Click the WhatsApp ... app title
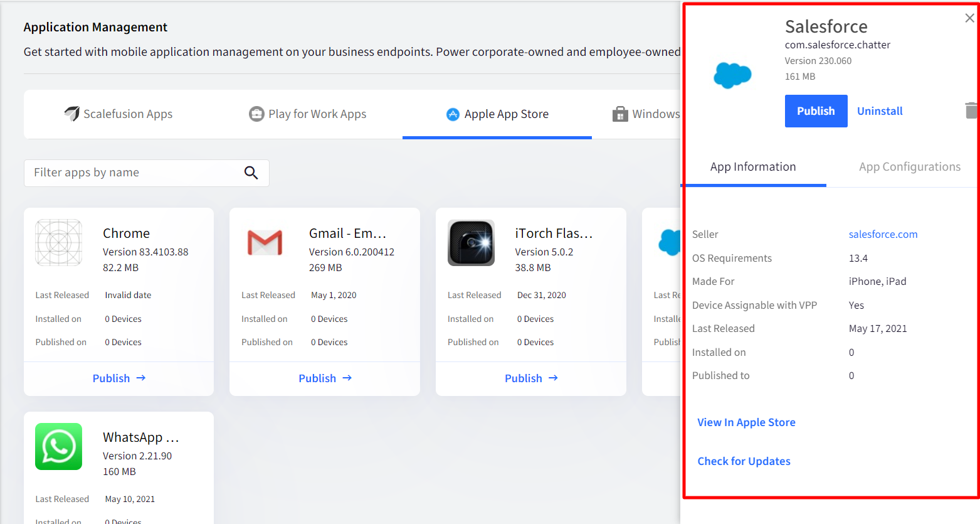Viewport: 980px width, 524px height. tap(141, 437)
